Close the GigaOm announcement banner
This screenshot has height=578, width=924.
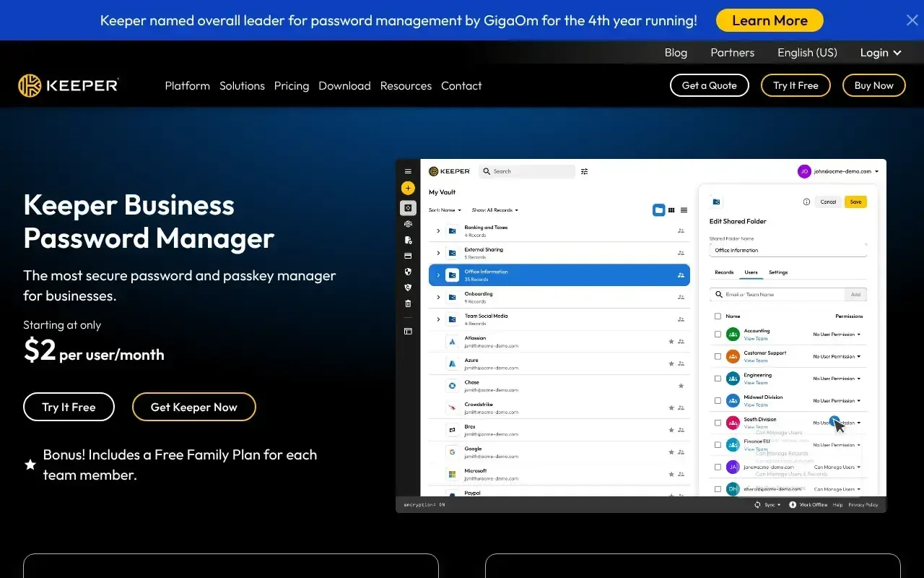tap(912, 20)
